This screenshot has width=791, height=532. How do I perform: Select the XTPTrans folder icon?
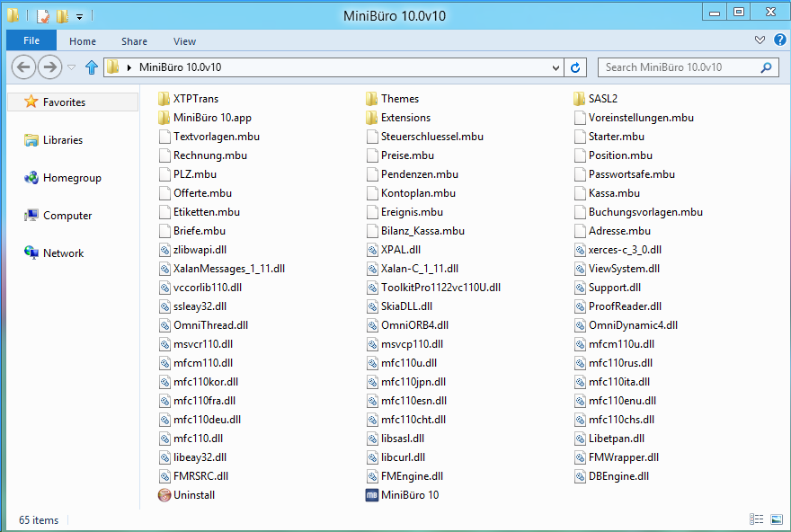coord(164,98)
